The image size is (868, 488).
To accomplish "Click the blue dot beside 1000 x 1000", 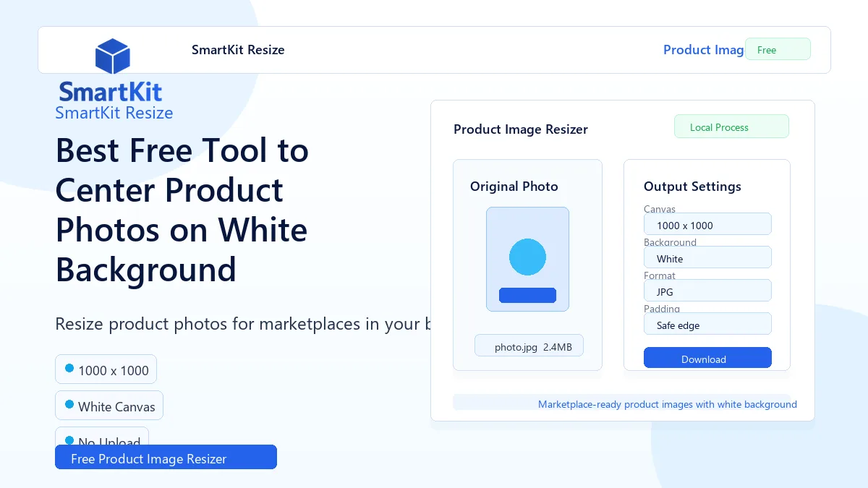I will point(69,368).
